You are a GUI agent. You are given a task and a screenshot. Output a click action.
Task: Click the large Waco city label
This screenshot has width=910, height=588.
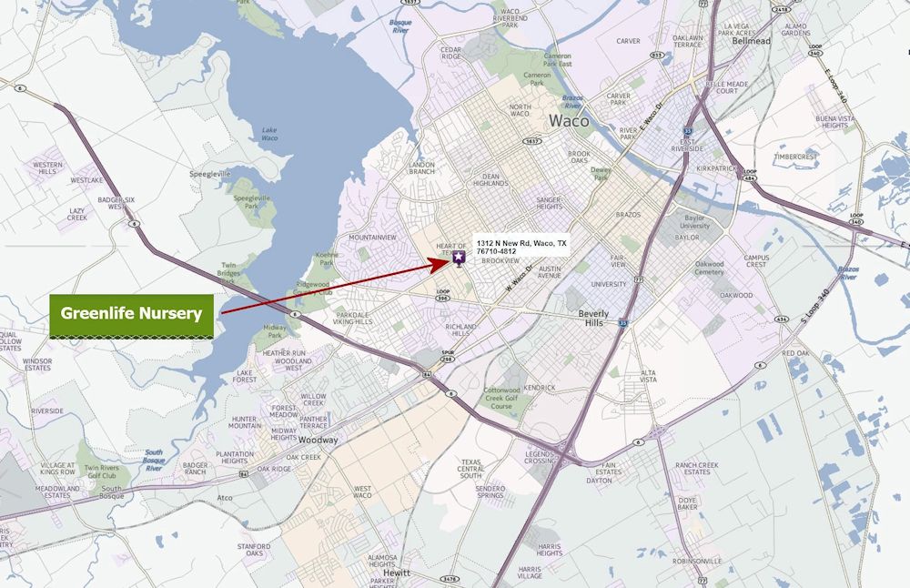click(x=569, y=121)
